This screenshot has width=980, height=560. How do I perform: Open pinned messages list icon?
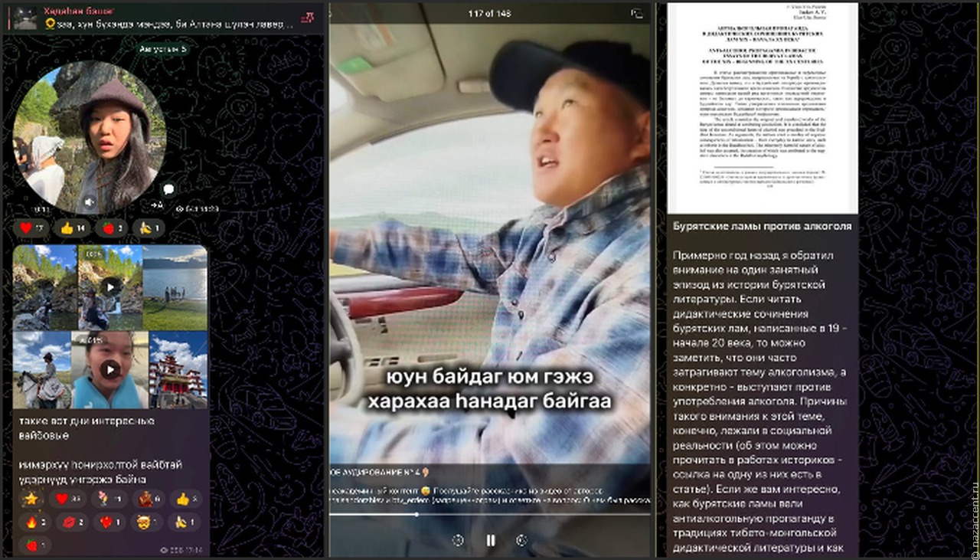[307, 17]
